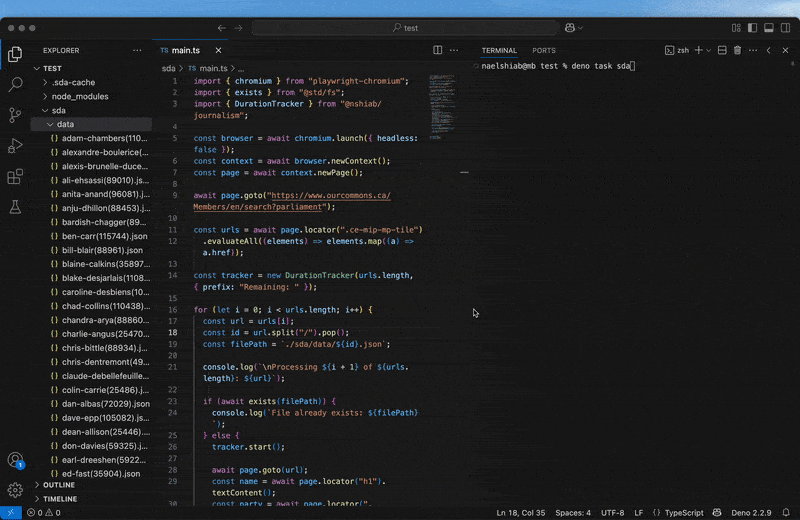
Task: Open the Testing flask icon view
Action: coord(15,207)
